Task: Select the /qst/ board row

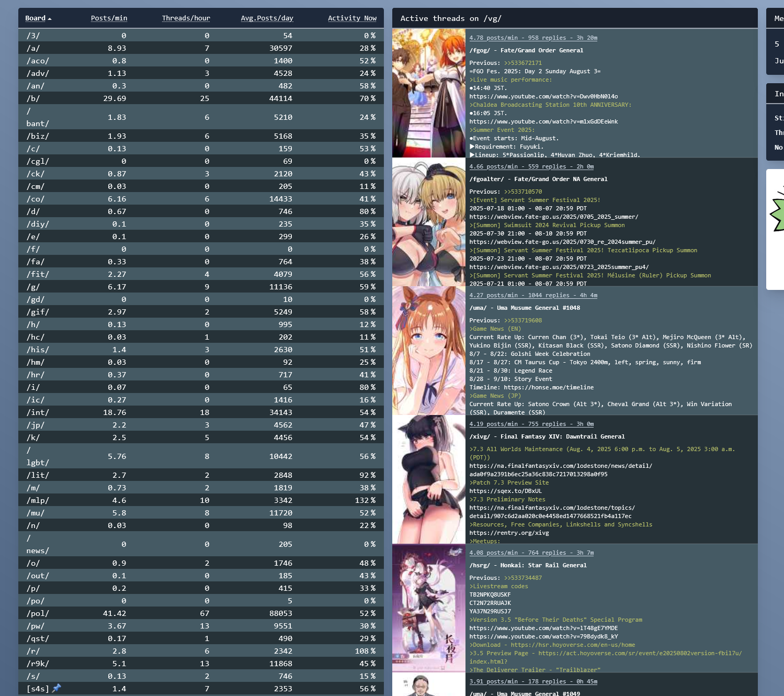Action: click(x=201, y=638)
